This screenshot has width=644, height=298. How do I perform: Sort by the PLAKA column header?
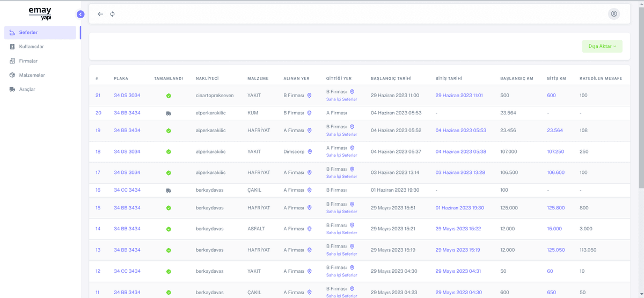(121, 78)
